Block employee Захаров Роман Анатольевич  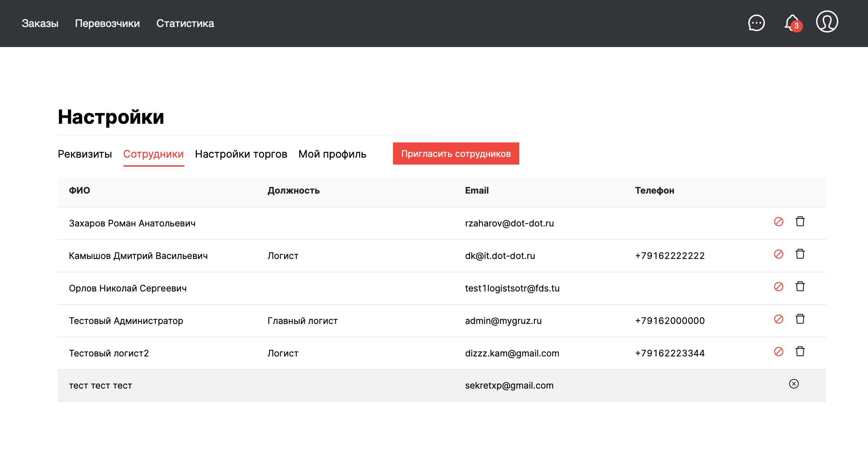coord(778,222)
